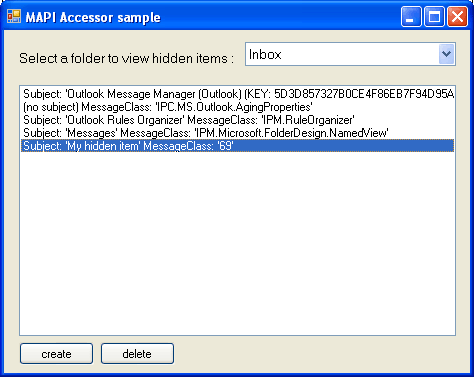Click the 'Select a folder to view hidden items' label
This screenshot has width=474, height=377.
click(126, 58)
